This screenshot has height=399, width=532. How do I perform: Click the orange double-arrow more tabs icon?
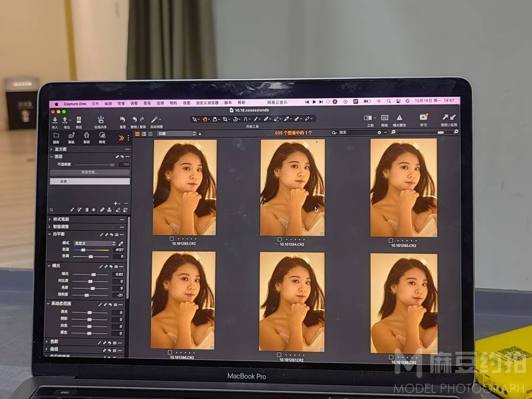(121, 138)
